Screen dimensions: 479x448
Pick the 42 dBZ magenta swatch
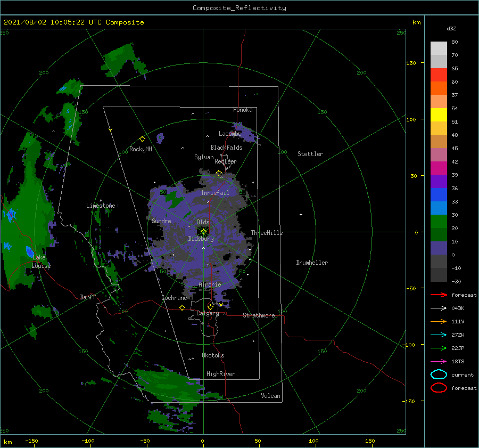pos(439,168)
